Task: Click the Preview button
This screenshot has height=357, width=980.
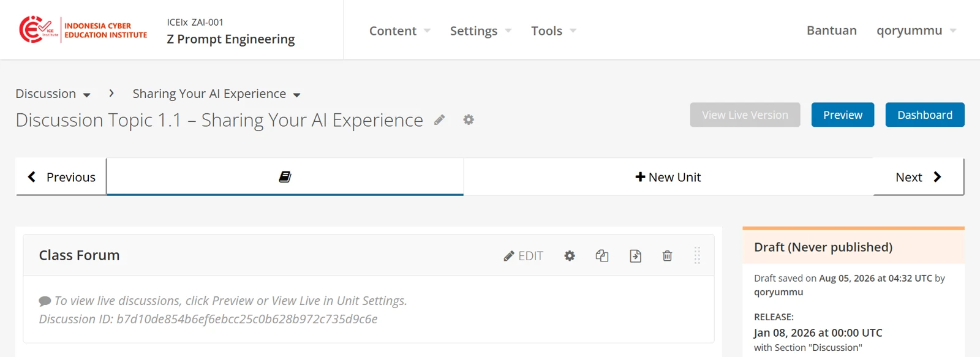Action: 843,115
